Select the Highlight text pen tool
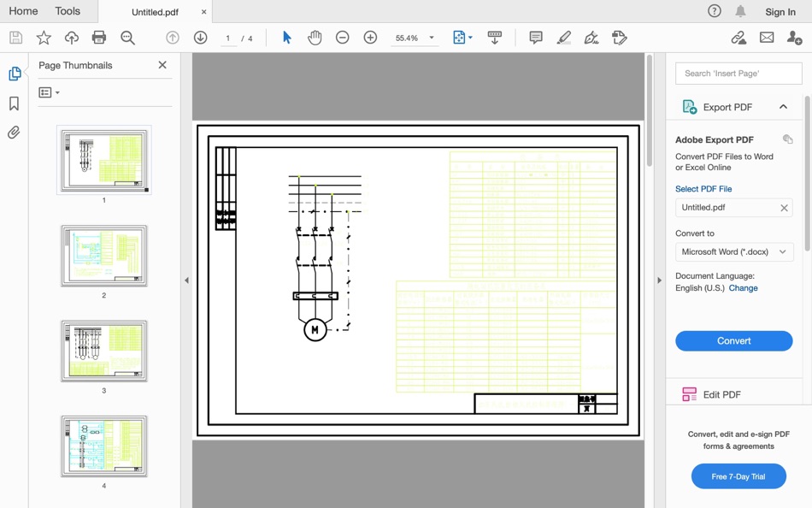Viewport: 812px width, 508px height. [564, 38]
